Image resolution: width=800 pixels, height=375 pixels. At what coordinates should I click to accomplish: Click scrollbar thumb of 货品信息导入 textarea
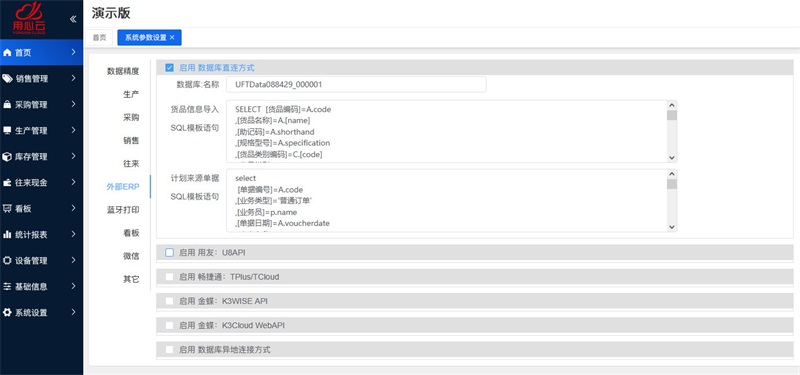pyautogui.click(x=672, y=116)
